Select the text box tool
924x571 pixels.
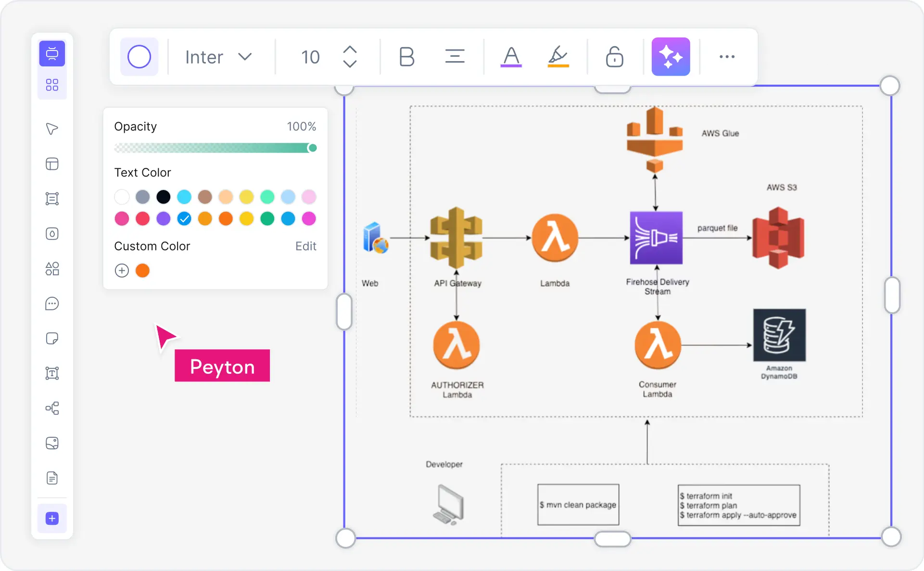tap(52, 373)
